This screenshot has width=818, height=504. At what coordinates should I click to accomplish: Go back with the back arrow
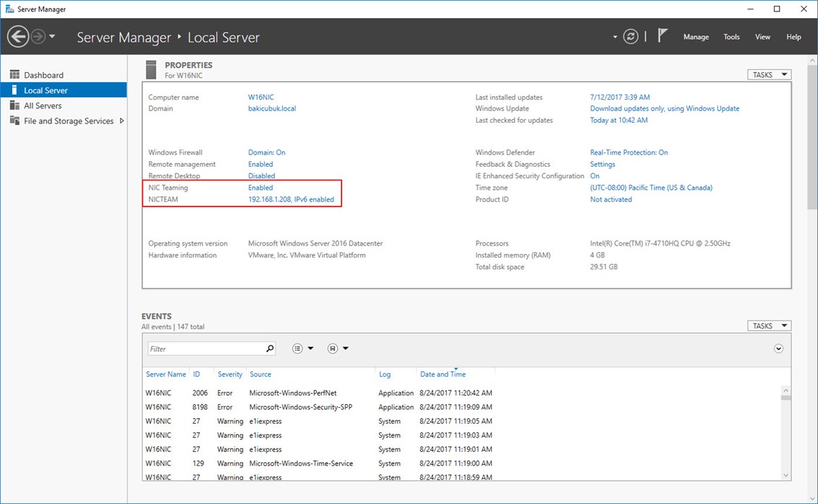tap(18, 37)
